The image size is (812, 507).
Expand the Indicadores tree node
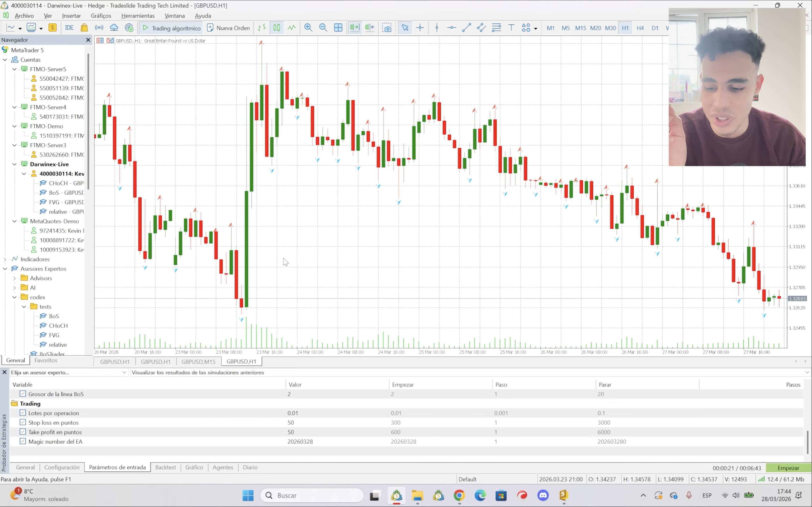click(x=5, y=259)
